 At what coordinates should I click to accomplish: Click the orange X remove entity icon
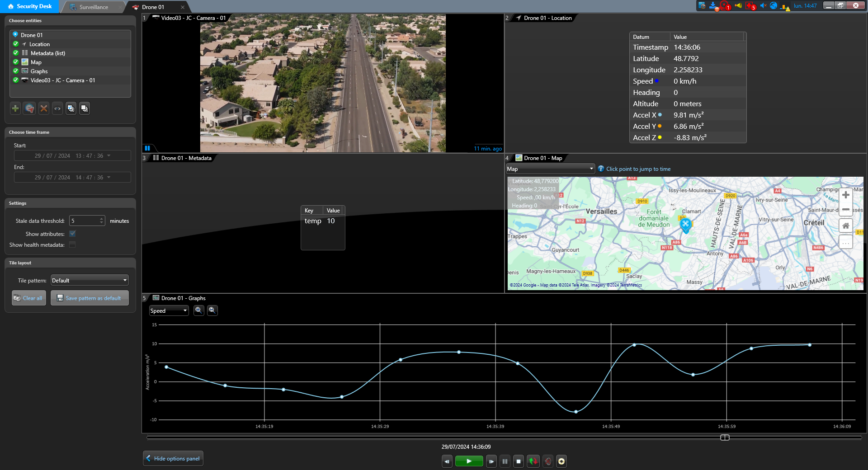[43, 108]
